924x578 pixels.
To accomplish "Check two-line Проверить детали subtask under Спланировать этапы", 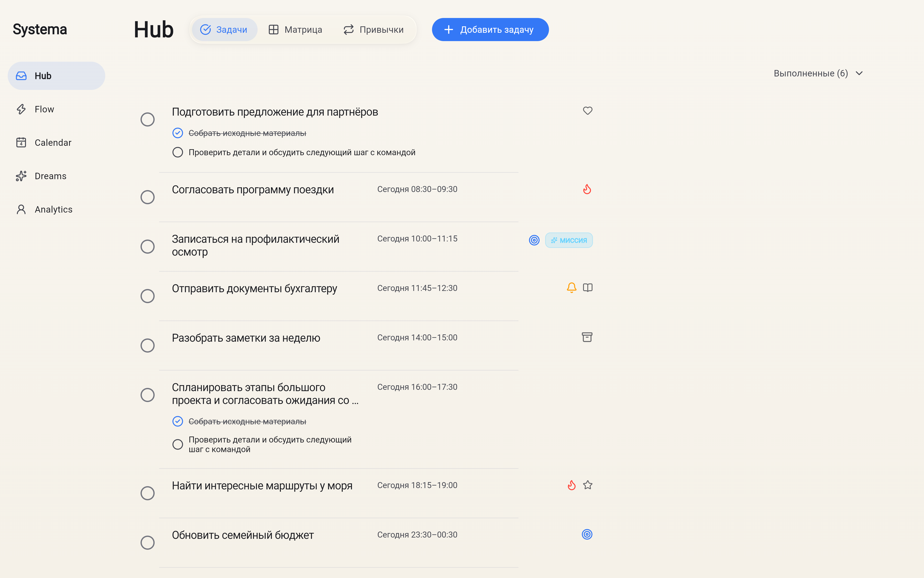I will coord(178,445).
